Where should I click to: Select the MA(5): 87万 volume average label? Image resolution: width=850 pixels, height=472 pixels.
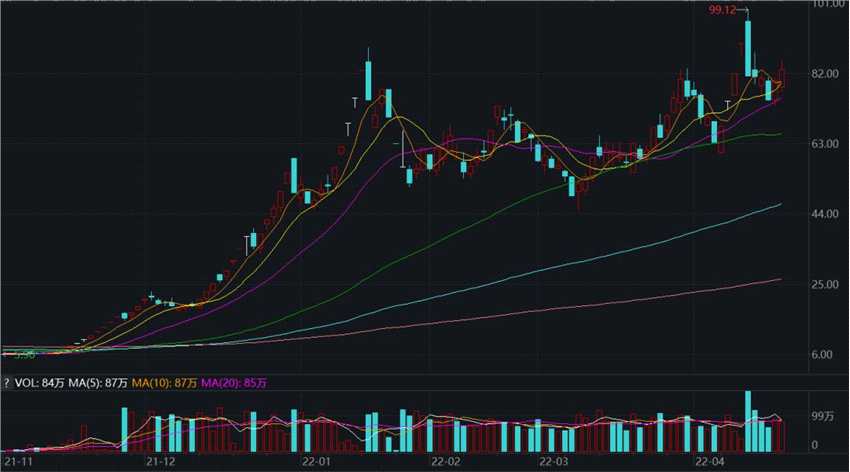click(98, 383)
